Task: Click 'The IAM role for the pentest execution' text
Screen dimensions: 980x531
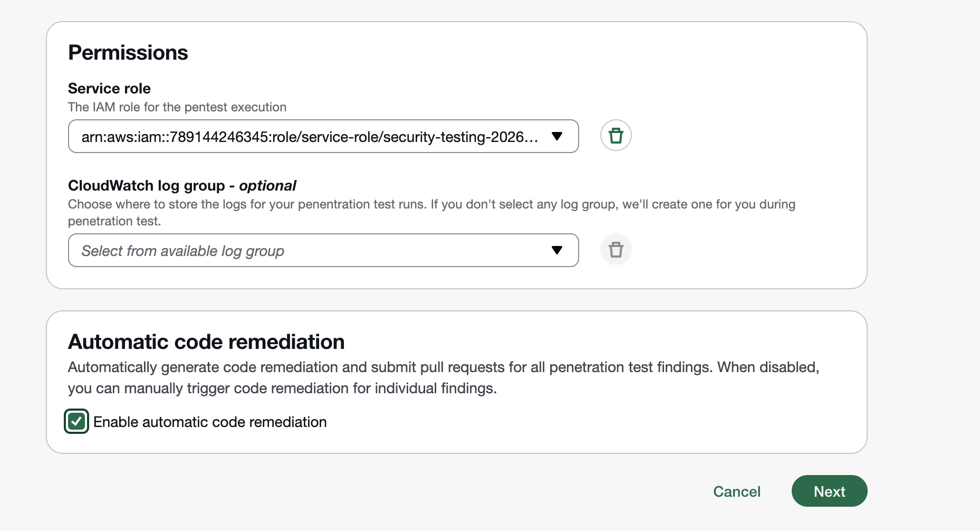Action: 177,107
